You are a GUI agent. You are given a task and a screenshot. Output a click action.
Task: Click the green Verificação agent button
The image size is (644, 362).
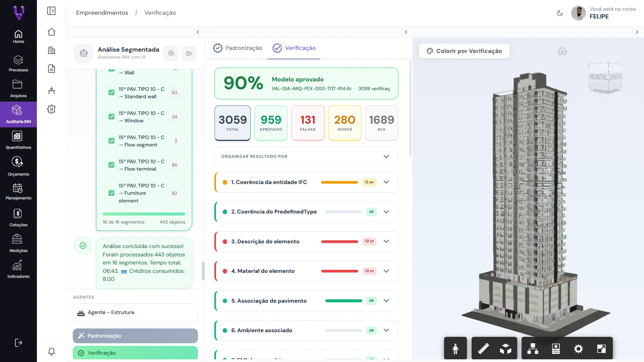click(x=135, y=353)
